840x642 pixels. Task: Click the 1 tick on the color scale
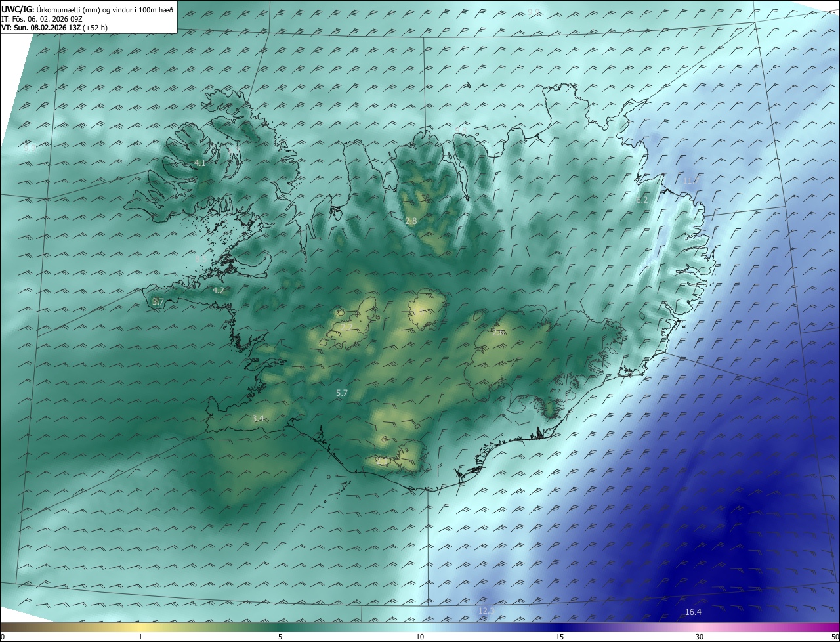click(140, 637)
